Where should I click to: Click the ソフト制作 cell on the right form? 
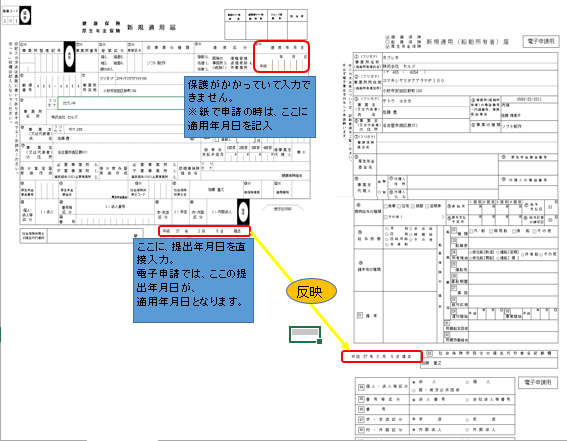pos(529,126)
